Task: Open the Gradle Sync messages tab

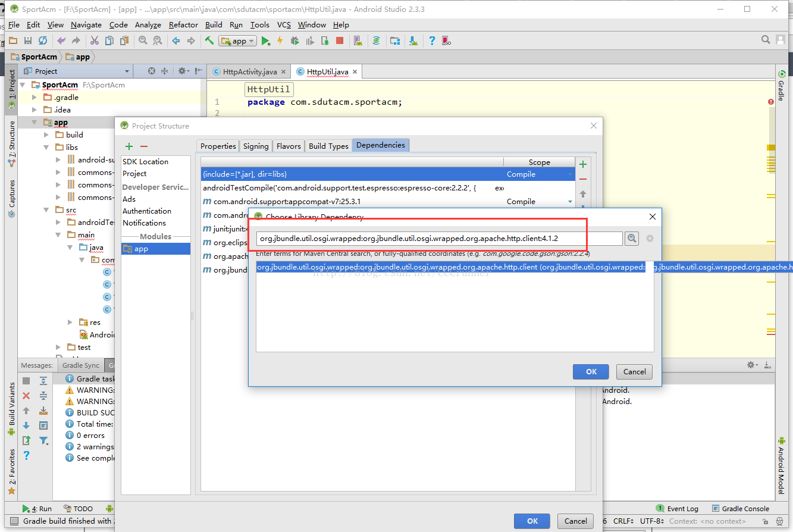Action: (81, 365)
